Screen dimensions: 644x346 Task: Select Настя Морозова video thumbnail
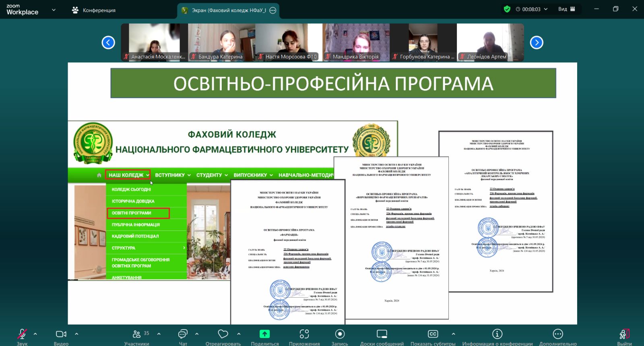(289, 42)
